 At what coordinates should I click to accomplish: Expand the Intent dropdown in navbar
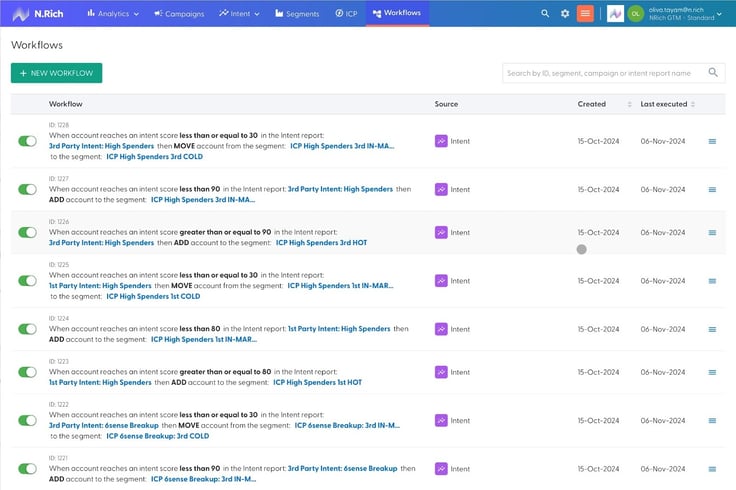[x=239, y=14]
